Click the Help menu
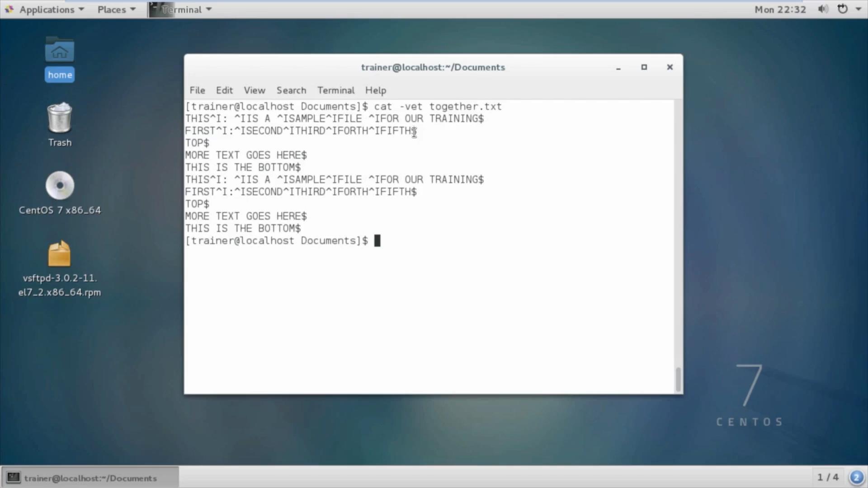Screen dimensions: 868x488 tap(376, 90)
